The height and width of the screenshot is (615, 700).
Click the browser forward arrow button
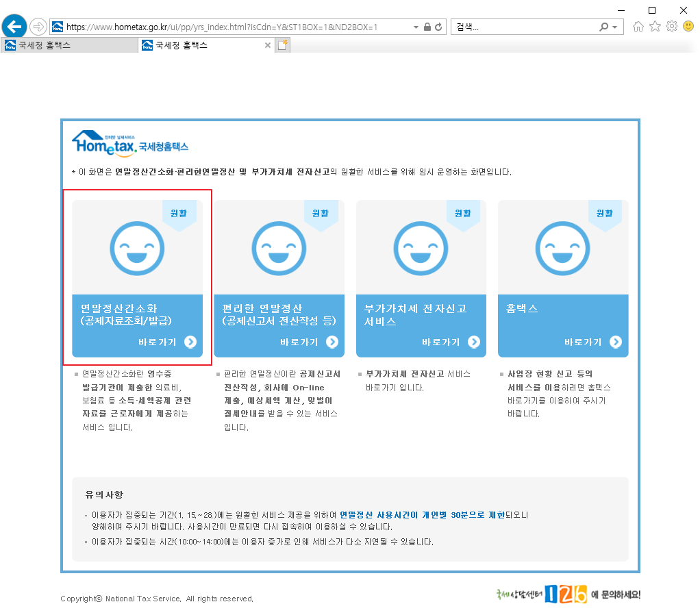(38, 27)
